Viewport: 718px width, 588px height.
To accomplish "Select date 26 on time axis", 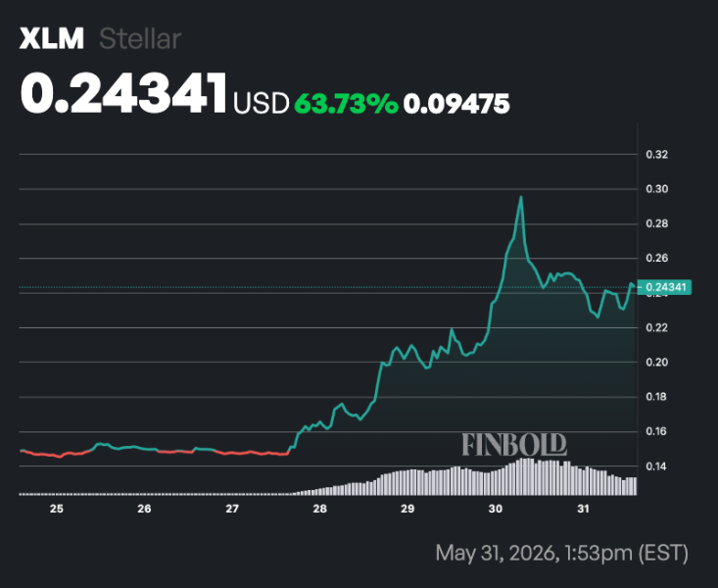I will (144, 509).
